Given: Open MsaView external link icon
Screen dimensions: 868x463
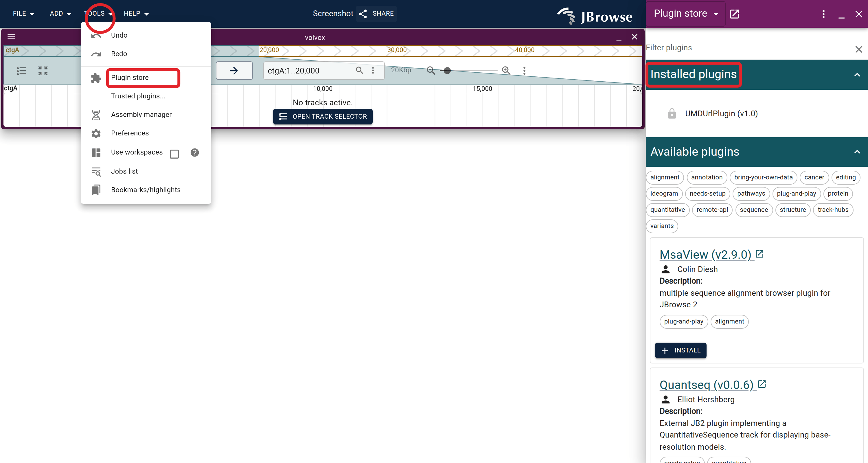Looking at the screenshot, I should tap(759, 254).
